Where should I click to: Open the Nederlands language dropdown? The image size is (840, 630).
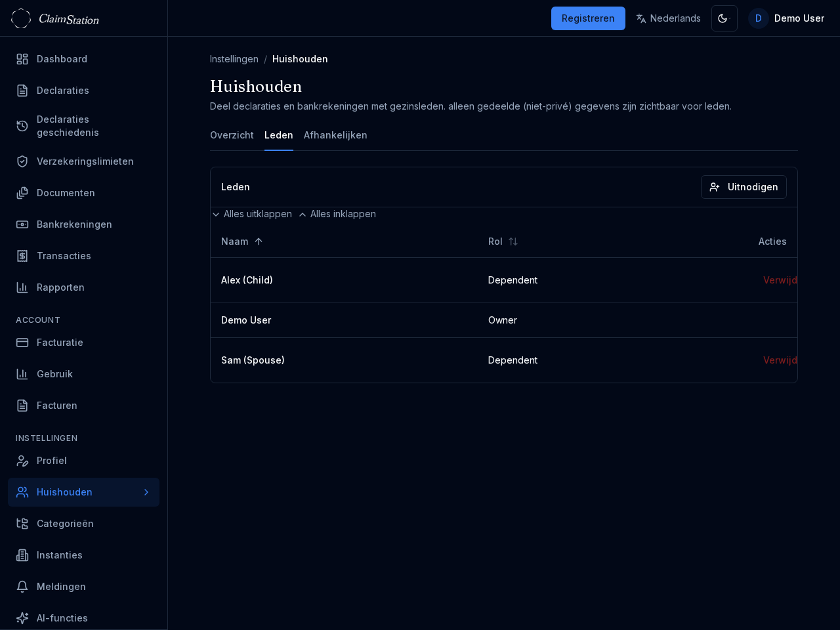668,18
